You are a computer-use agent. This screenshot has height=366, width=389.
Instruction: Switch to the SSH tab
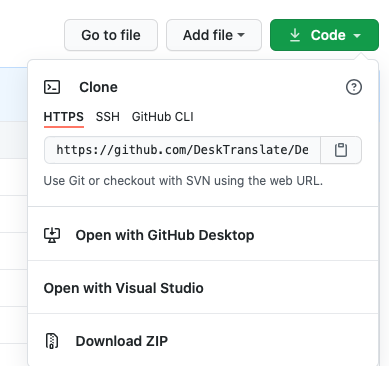tap(108, 117)
